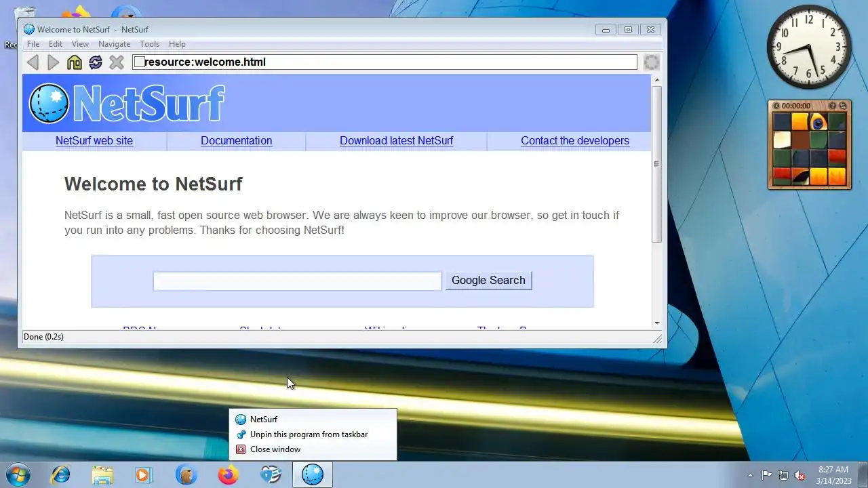Image resolution: width=868 pixels, height=488 pixels.
Task: Reload the current page
Action: click(x=96, y=62)
